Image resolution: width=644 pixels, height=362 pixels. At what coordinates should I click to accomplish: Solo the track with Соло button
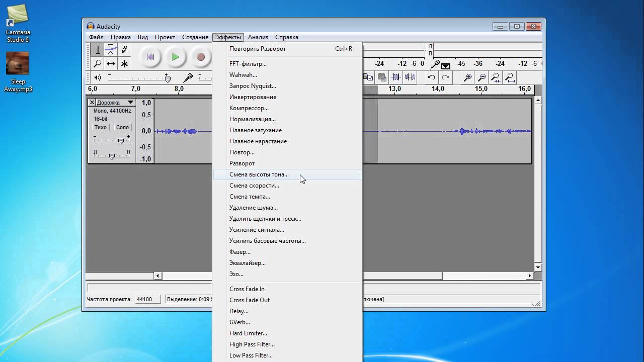coord(122,127)
